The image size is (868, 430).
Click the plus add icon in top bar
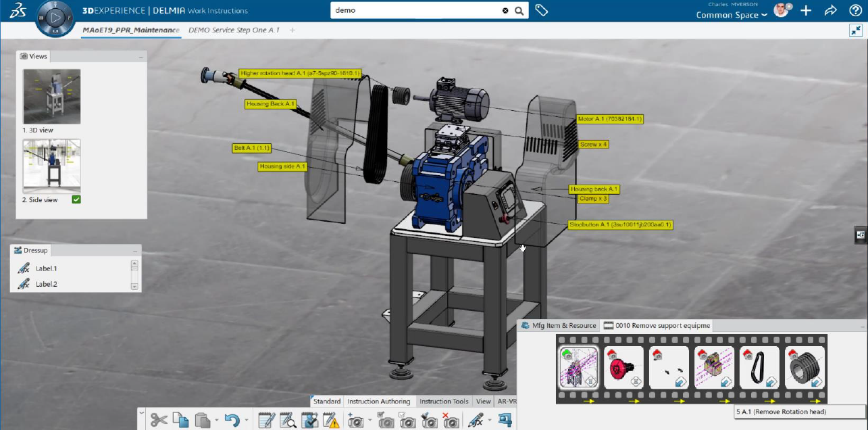[x=806, y=10]
